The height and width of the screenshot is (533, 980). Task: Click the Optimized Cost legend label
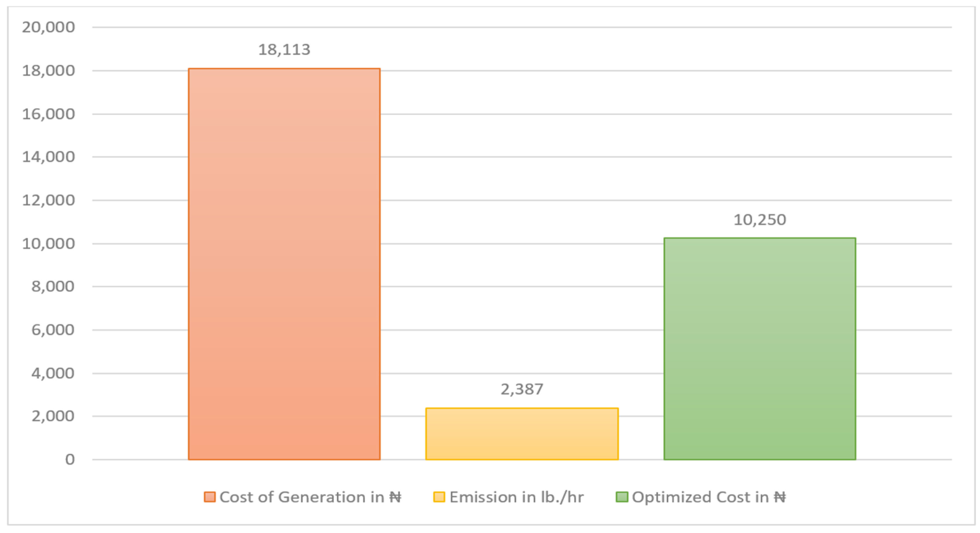[x=709, y=497]
